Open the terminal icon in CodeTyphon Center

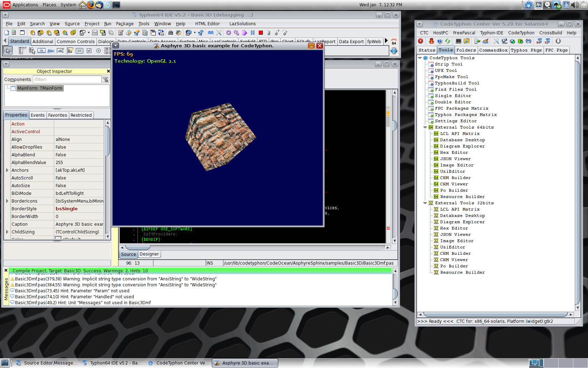[x=458, y=41]
